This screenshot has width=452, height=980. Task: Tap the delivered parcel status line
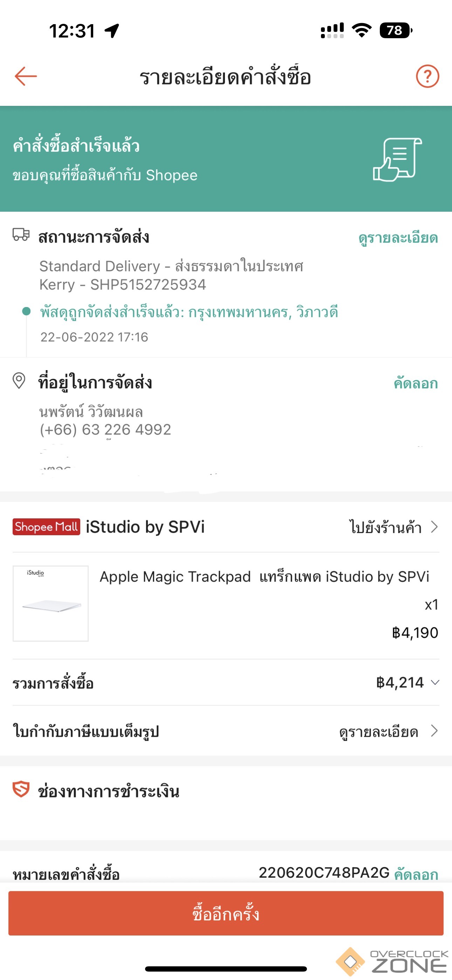click(189, 312)
